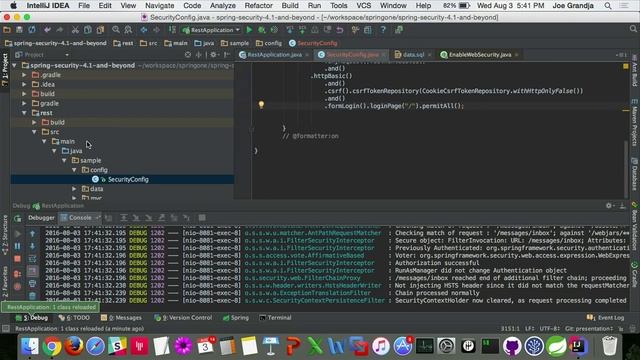
Task: Revert changes with VCS rollback icon
Action: [340, 30]
